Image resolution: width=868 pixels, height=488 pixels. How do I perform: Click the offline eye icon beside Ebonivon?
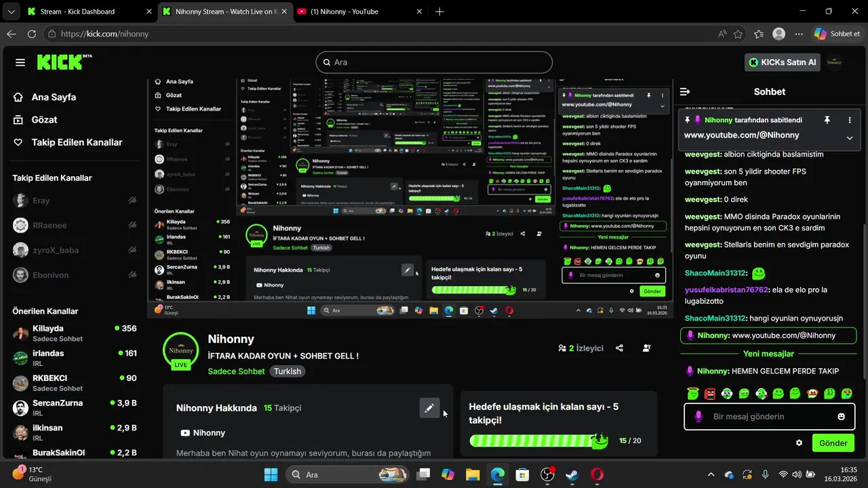(x=132, y=275)
